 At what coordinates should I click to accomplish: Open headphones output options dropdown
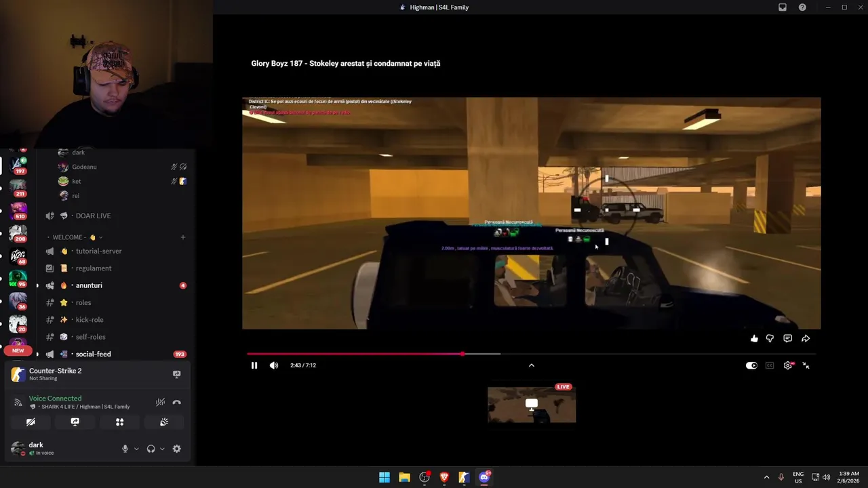162,449
